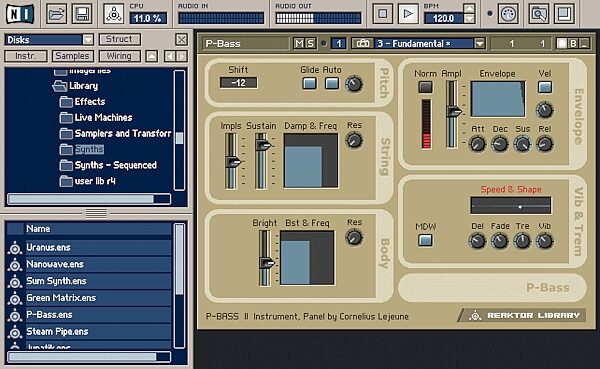Click the Att envelope knob

[x=478, y=144]
